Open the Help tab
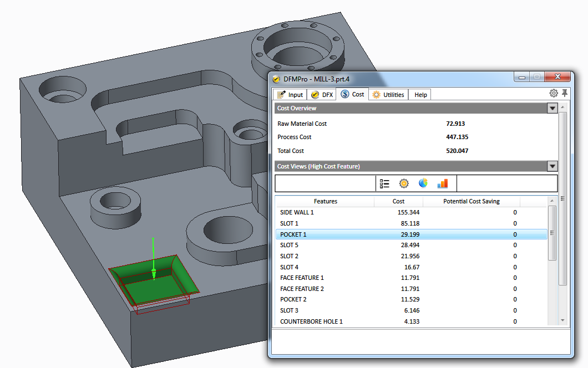Image resolution: width=588 pixels, height=368 pixels. pyautogui.click(x=420, y=95)
